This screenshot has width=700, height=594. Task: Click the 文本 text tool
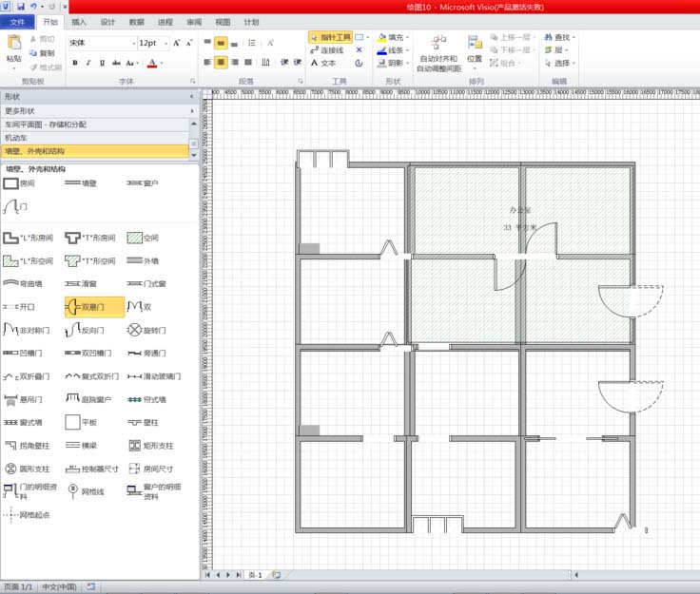click(323, 63)
